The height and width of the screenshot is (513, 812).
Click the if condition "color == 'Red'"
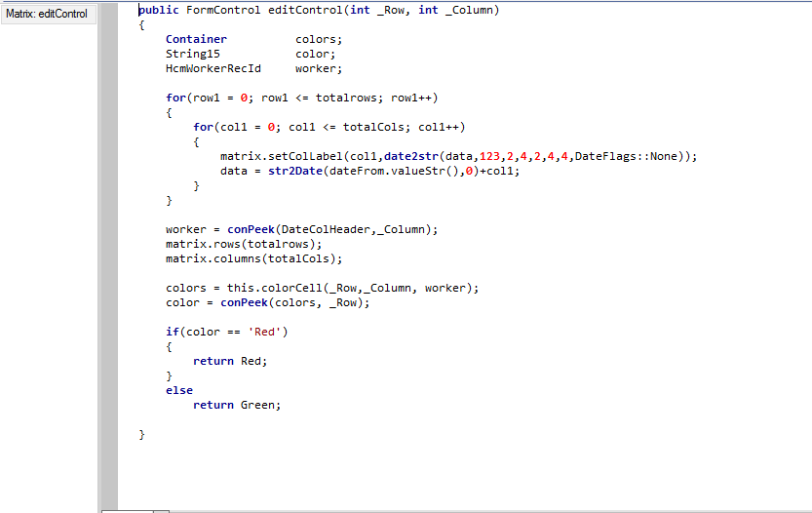click(234, 333)
